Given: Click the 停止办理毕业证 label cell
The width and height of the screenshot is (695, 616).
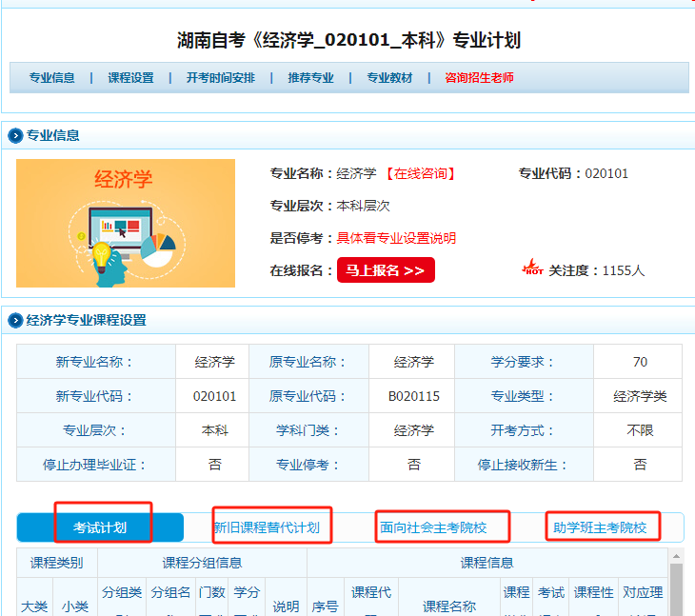Looking at the screenshot, I should [x=96, y=465].
